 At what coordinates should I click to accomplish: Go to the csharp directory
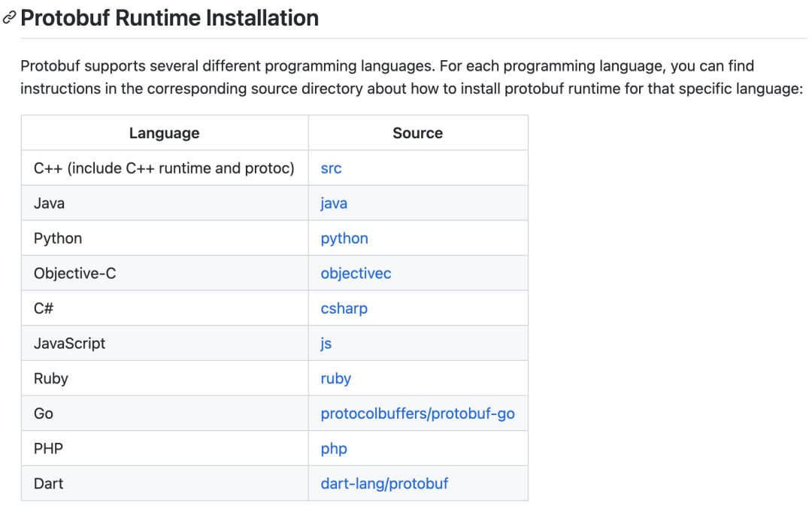[344, 309]
